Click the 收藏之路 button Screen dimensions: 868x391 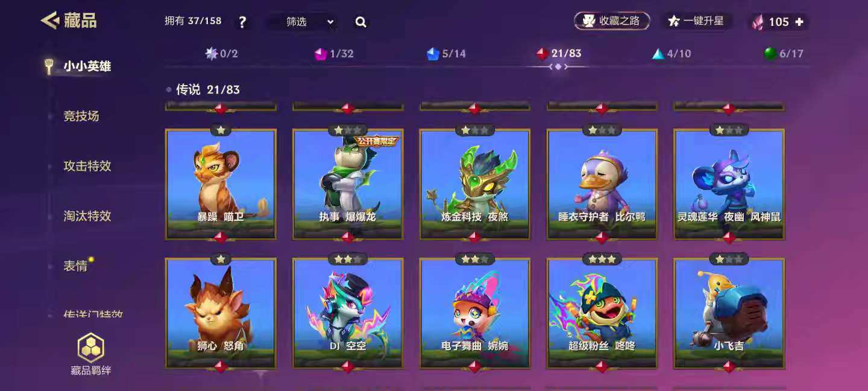[612, 21]
